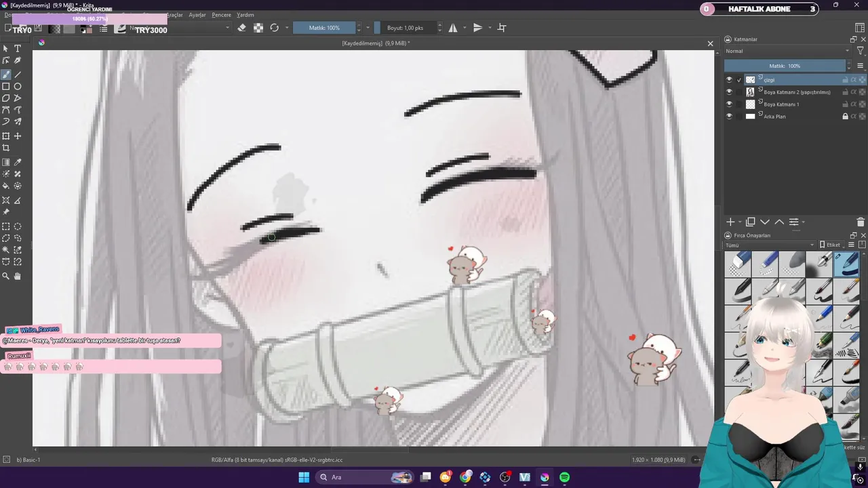Expand the horizontal mirror options arrow
This screenshot has height=488, width=868.
[464, 28]
